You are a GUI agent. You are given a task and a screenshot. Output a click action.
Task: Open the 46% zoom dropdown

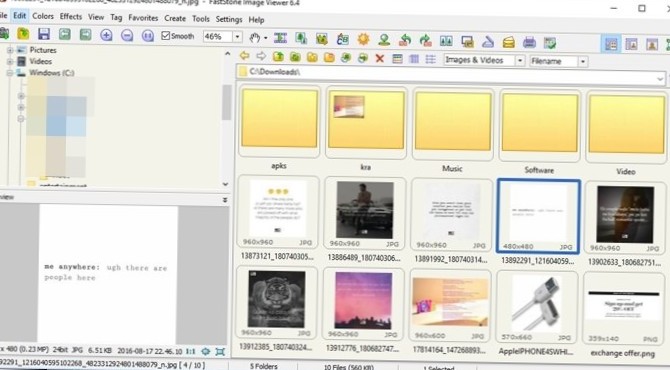[238, 37]
